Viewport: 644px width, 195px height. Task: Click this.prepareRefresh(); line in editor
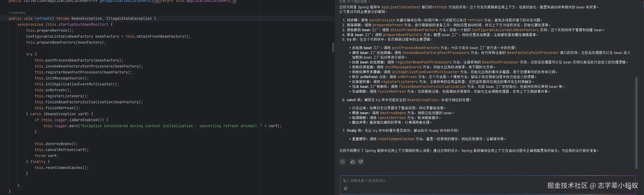click(50, 30)
